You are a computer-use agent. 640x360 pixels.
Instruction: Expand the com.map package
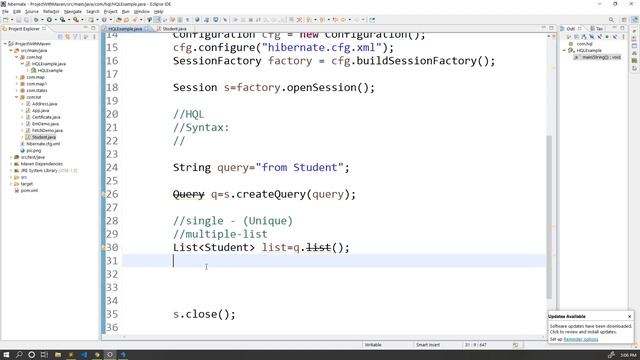(x=17, y=77)
